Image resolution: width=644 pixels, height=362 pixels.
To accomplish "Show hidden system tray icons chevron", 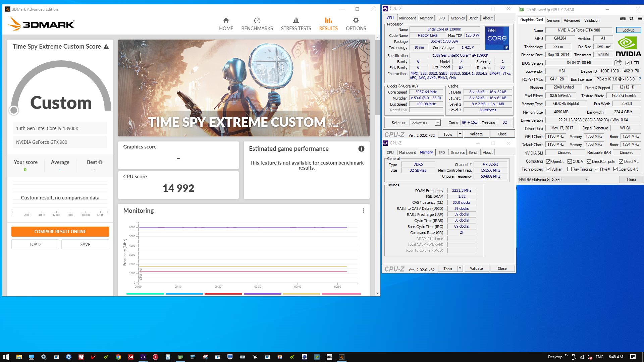I will pyautogui.click(x=567, y=356).
